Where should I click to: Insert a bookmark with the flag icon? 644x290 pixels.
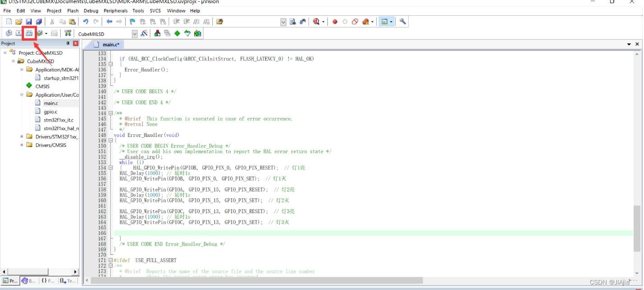[x=132, y=22]
